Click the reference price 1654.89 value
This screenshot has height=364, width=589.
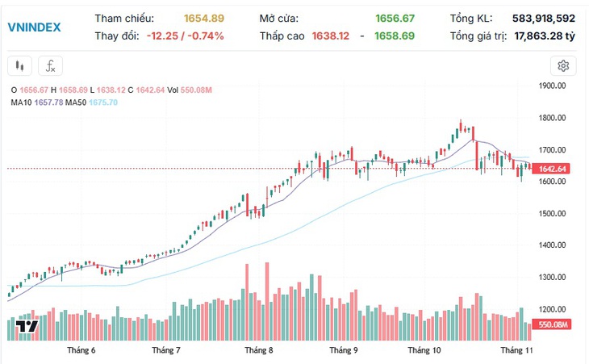[204, 19]
